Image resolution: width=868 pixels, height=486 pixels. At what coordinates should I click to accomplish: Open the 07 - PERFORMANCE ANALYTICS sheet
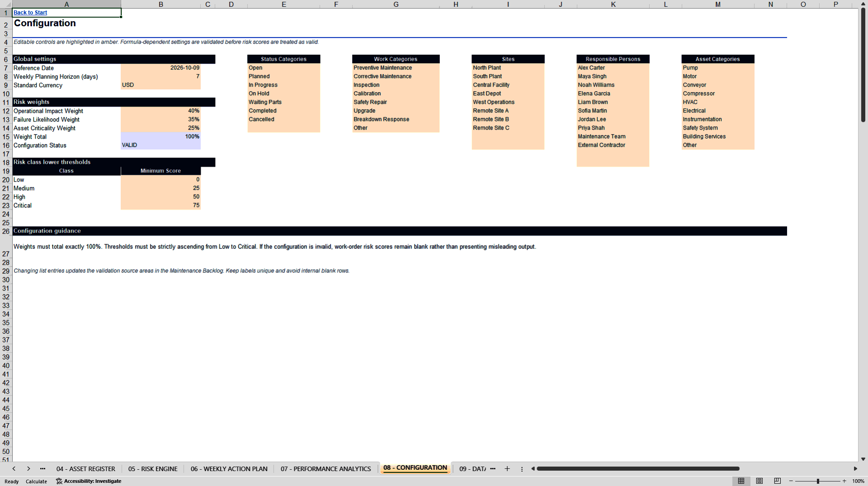(x=325, y=469)
